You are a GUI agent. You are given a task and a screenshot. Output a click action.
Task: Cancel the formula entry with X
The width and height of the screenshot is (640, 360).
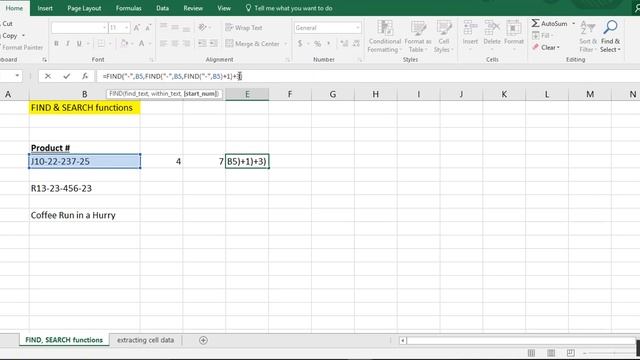[48, 76]
